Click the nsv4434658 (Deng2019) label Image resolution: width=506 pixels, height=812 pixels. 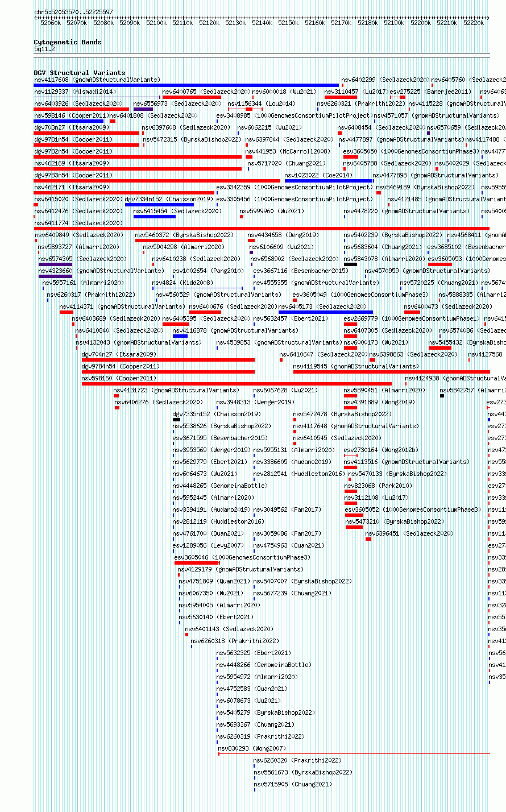283,235
